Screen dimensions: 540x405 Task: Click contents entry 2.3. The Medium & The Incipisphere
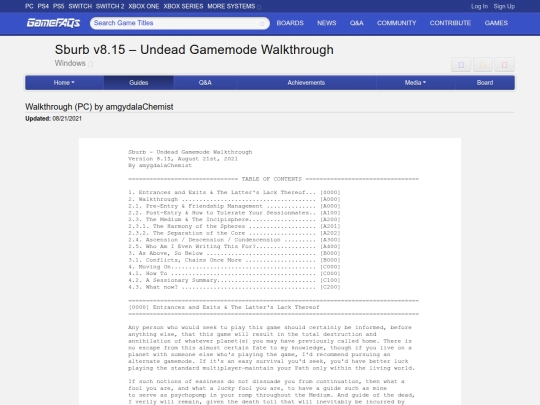(234, 219)
